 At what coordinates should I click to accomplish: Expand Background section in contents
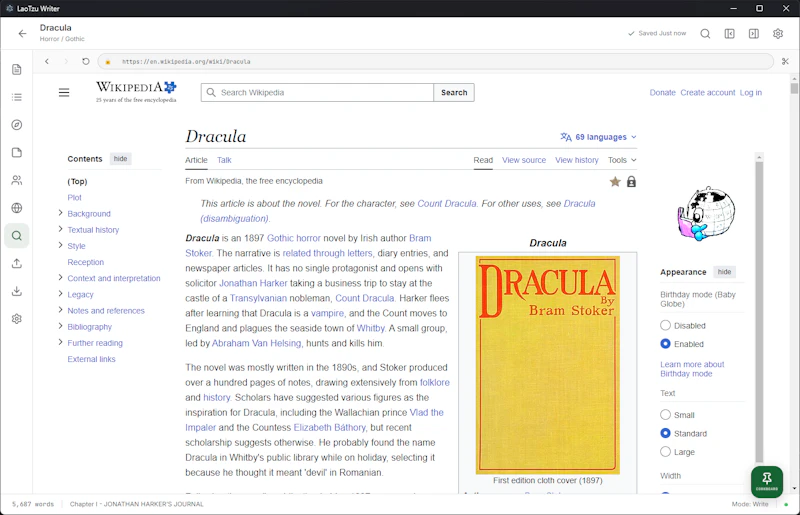pos(61,213)
